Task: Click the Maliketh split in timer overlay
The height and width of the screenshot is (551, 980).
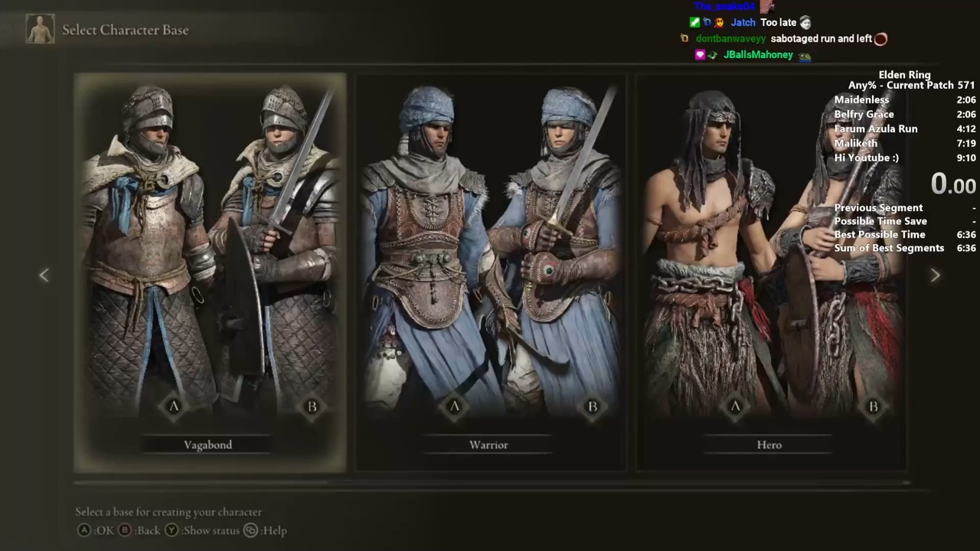Action: pyautogui.click(x=905, y=143)
